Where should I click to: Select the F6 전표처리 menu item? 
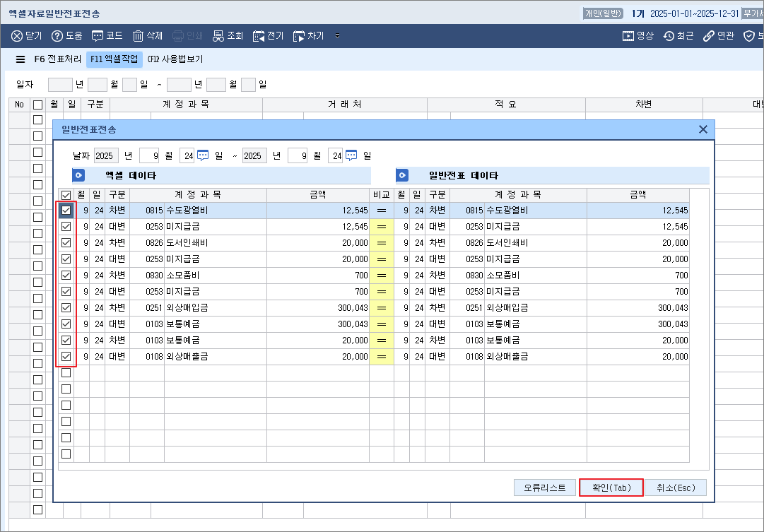(57, 59)
